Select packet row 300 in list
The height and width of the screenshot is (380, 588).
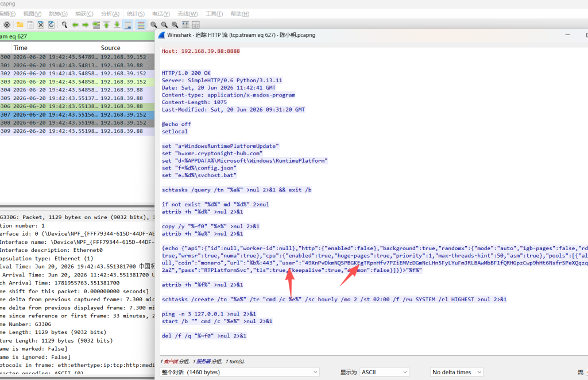coord(77,57)
